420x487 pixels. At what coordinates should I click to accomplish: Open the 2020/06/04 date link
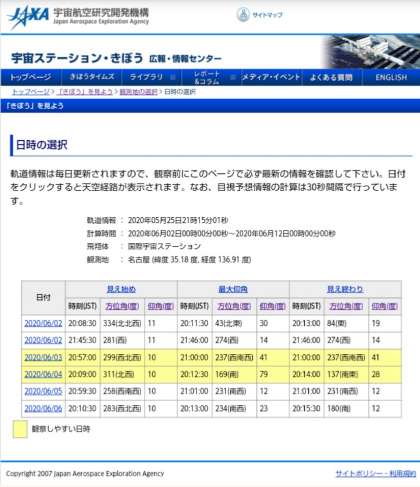[x=43, y=374]
